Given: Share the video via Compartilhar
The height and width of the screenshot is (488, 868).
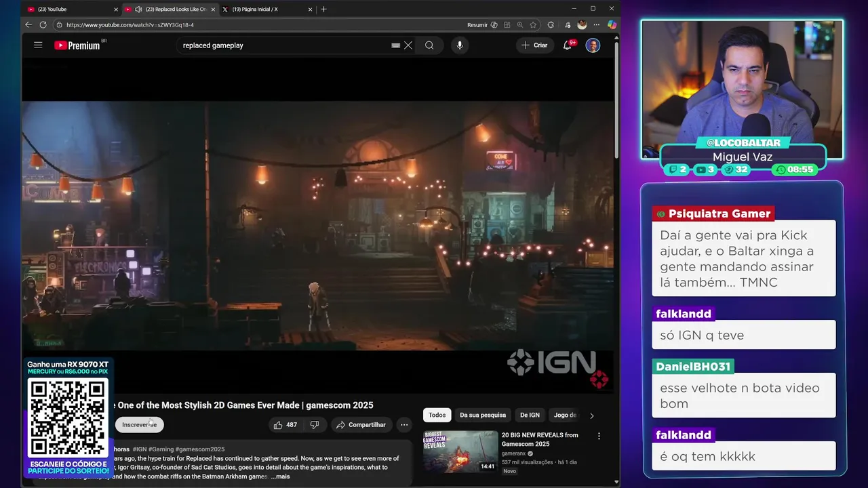Looking at the screenshot, I should [x=361, y=425].
